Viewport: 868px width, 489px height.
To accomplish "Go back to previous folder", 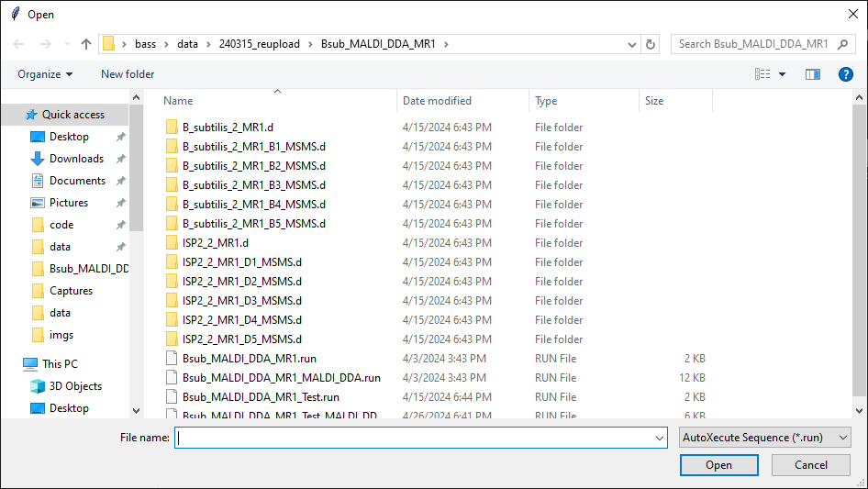I will pos(18,44).
